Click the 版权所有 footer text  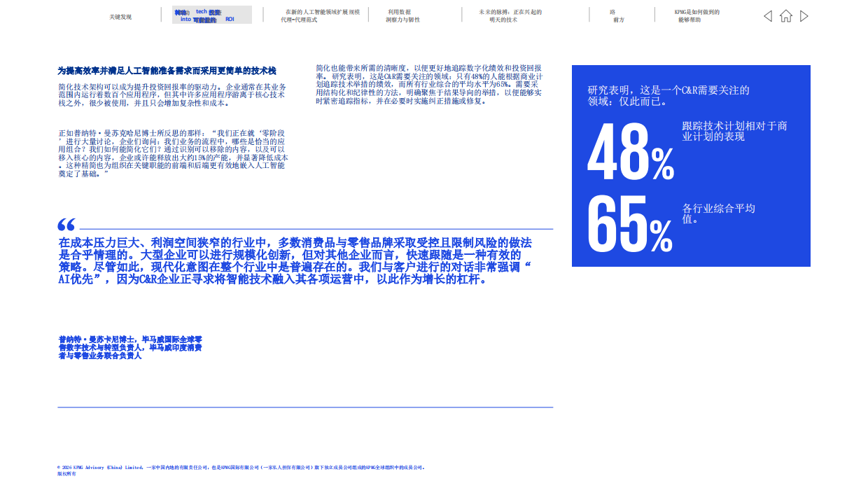click(x=66, y=474)
